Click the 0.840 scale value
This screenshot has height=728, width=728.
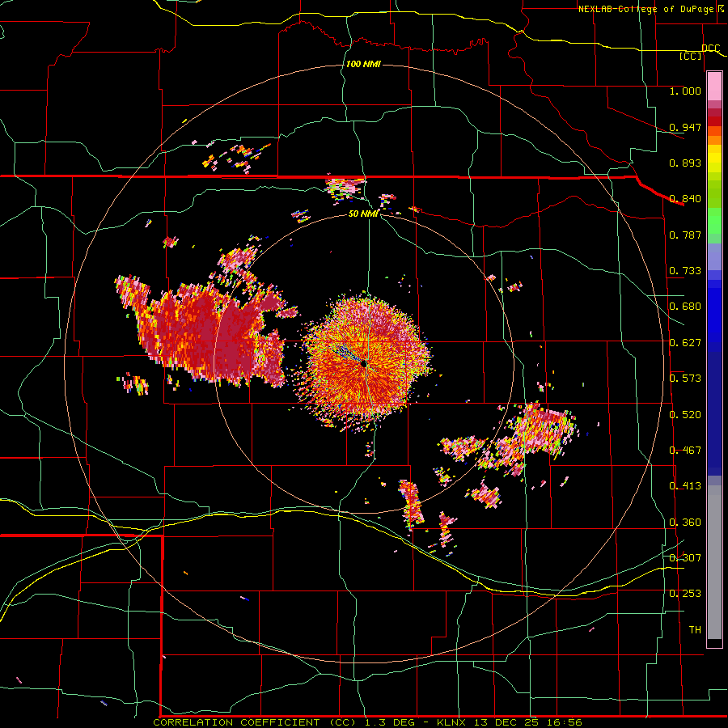point(685,199)
